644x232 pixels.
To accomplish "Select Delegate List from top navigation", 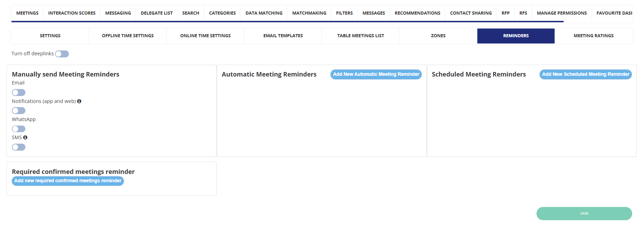I will click(x=157, y=13).
